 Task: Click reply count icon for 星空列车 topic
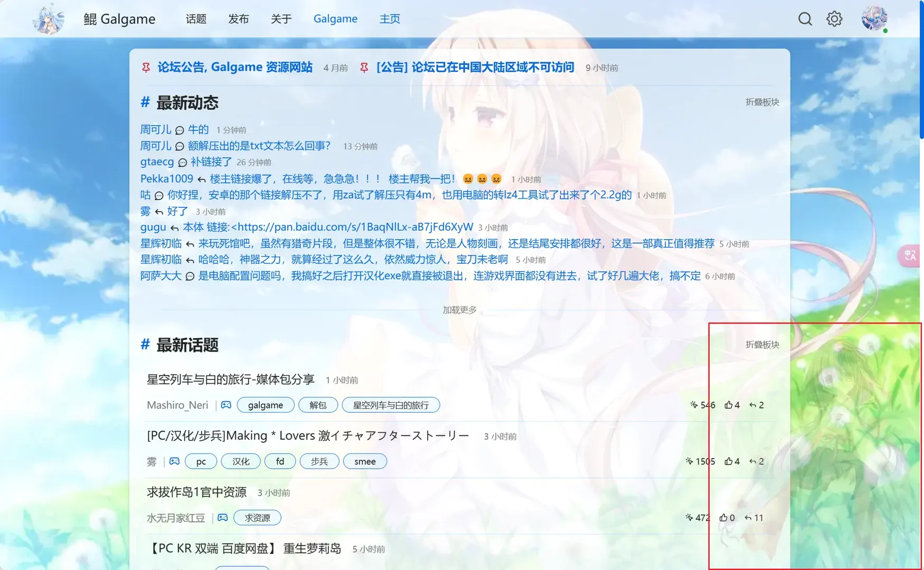(x=752, y=405)
